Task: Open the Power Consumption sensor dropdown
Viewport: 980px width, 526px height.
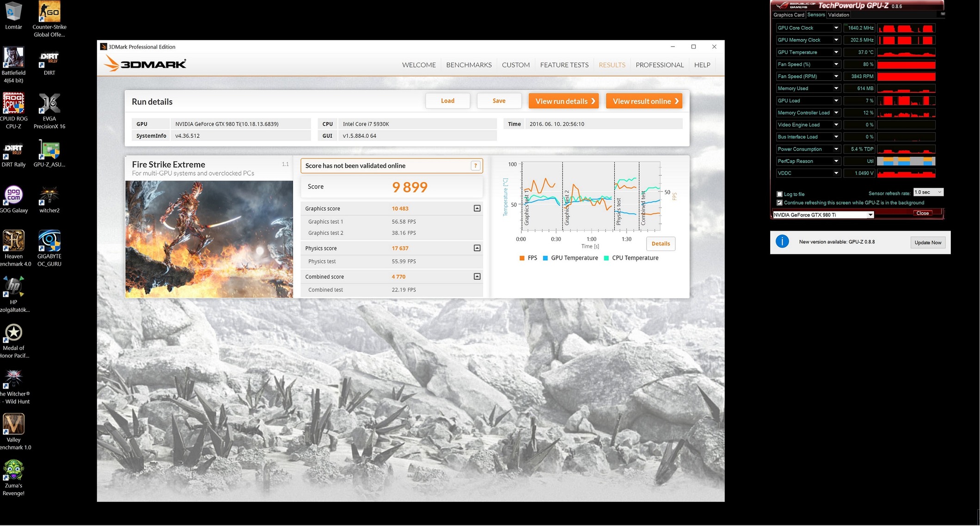Action: (x=836, y=149)
